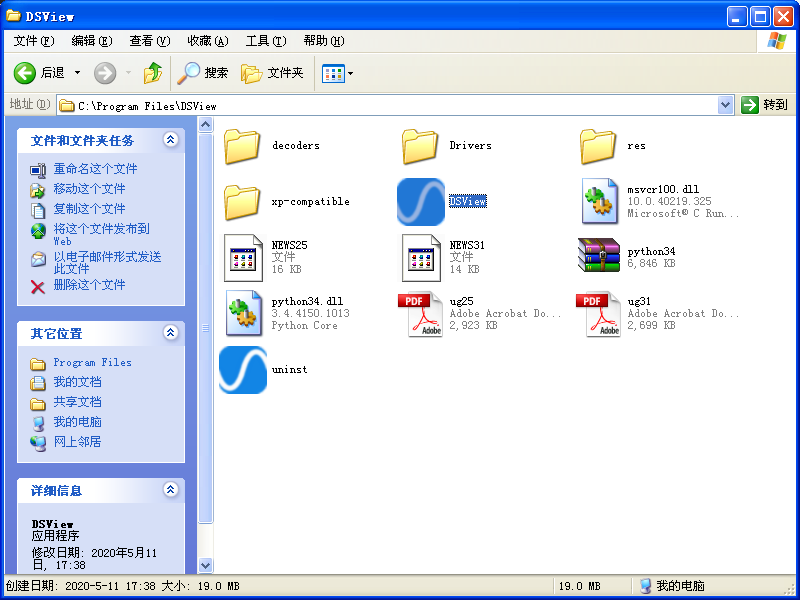Open the back history dropdown arrow
Screen dimensions: 800x600
click(x=77, y=73)
